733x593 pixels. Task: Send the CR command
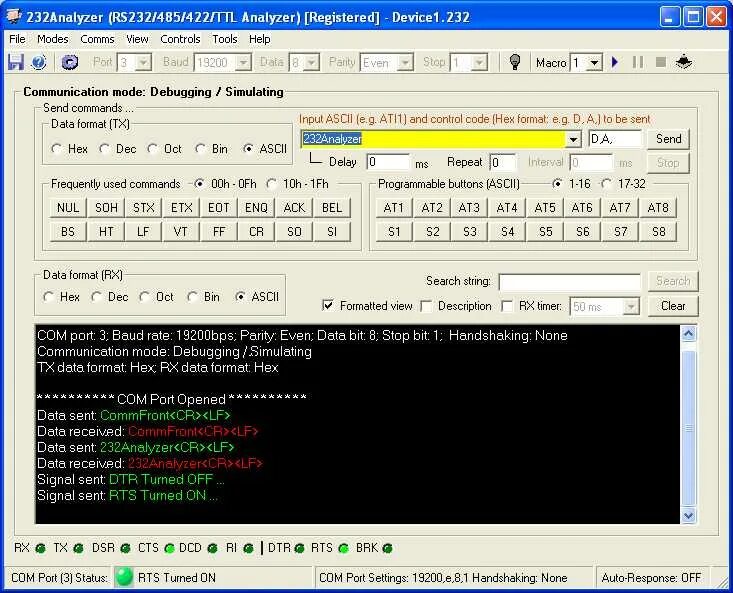tap(256, 231)
